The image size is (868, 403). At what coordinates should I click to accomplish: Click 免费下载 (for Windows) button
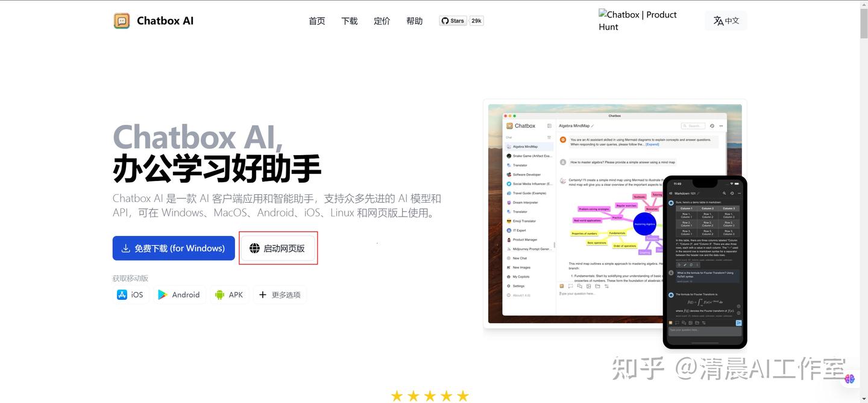point(174,248)
